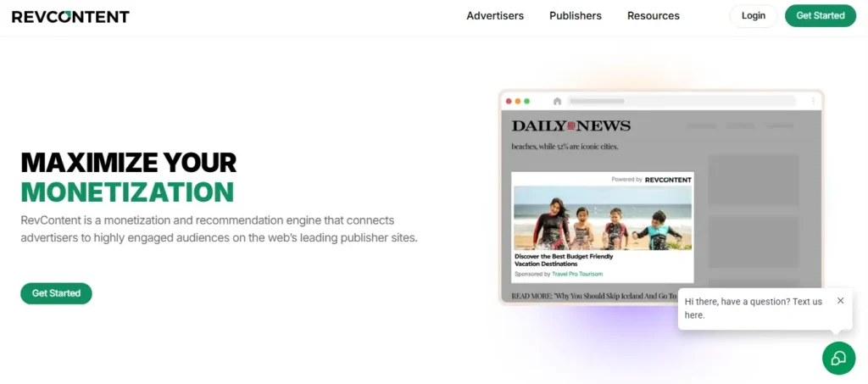
Task: Click the 'Discover the Best Budget Friendly' headline
Action: tap(564, 260)
